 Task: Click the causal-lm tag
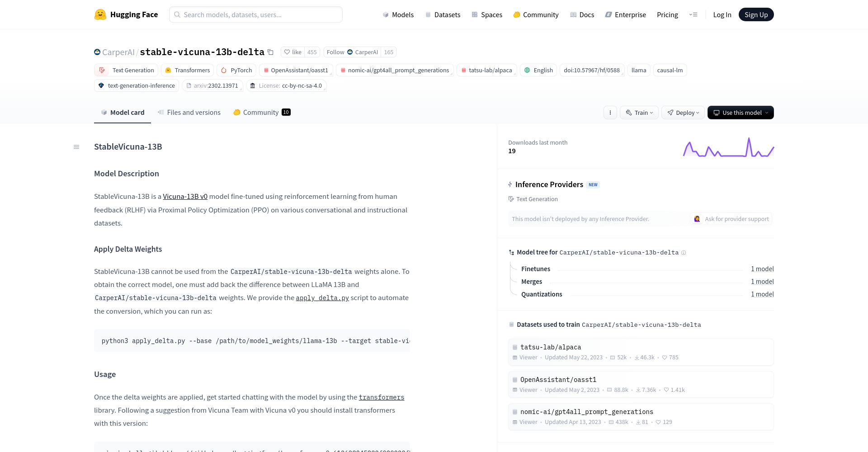pos(670,70)
